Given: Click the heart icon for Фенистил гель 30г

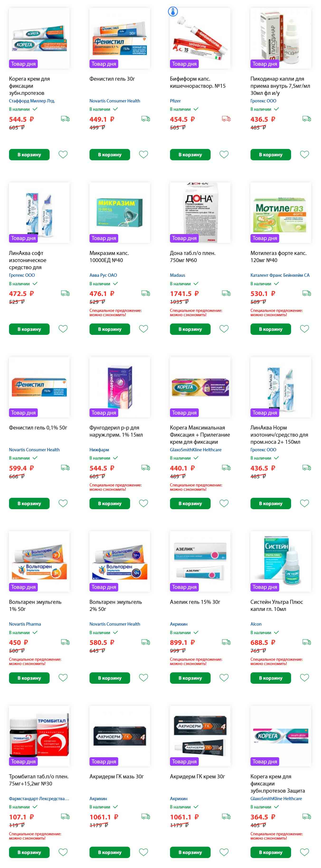Looking at the screenshot, I should coord(144,154).
